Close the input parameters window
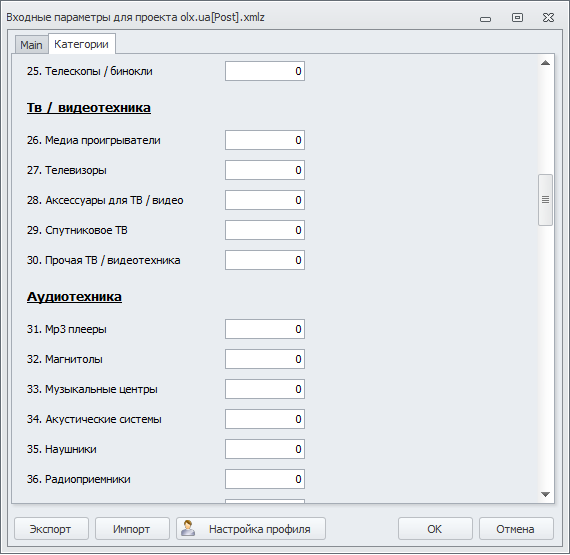The image size is (570, 555). (548, 17)
